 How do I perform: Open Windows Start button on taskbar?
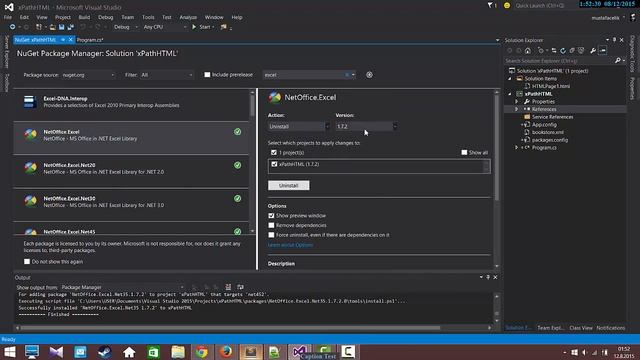(9, 352)
